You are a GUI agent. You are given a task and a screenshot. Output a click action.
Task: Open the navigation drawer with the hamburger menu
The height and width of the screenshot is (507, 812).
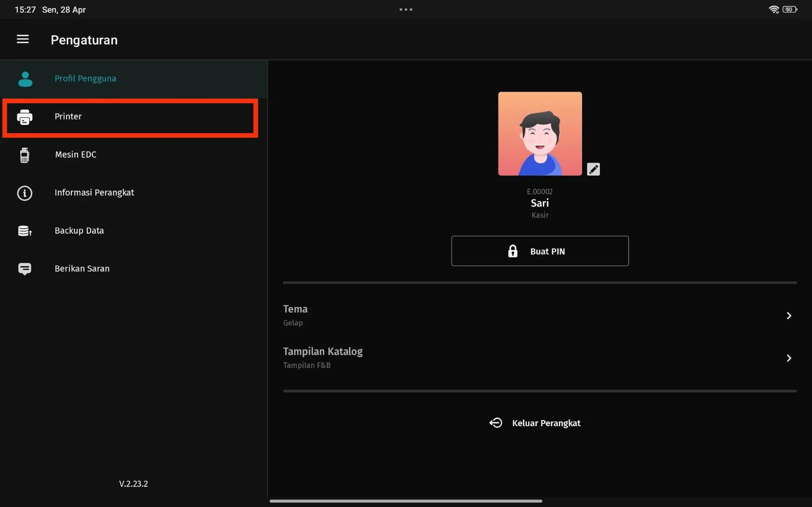(23, 39)
